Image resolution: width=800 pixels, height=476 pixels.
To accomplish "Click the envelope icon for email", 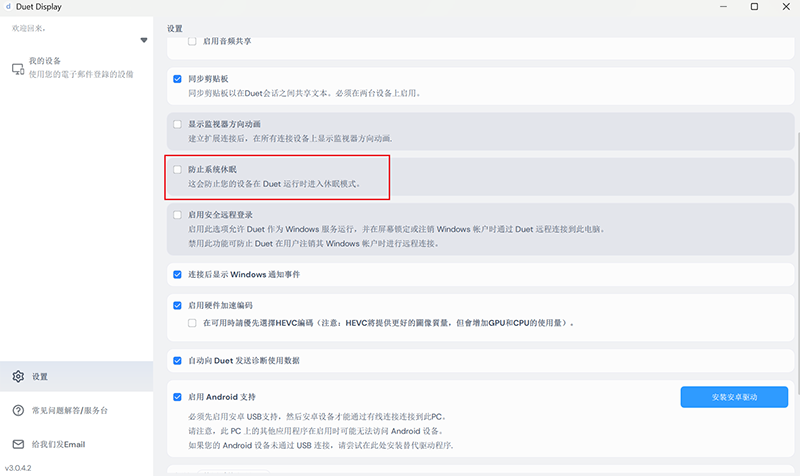I will (18, 444).
